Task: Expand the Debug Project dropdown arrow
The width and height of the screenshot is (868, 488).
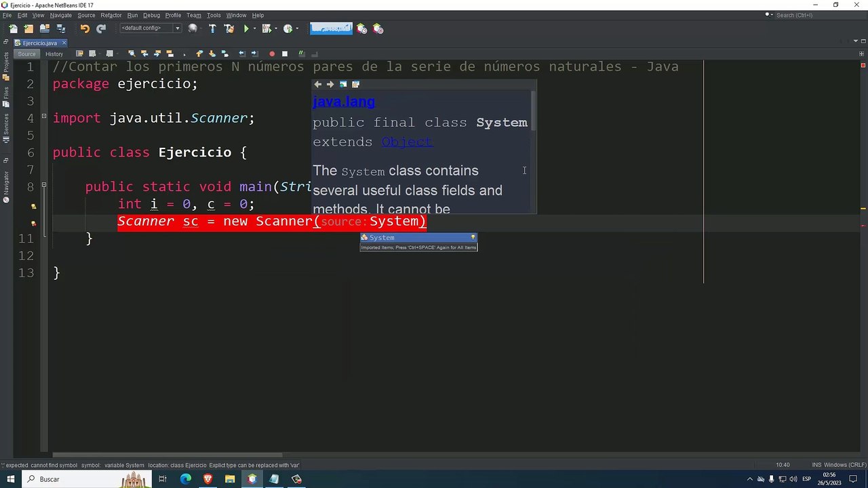Action: coord(276,28)
